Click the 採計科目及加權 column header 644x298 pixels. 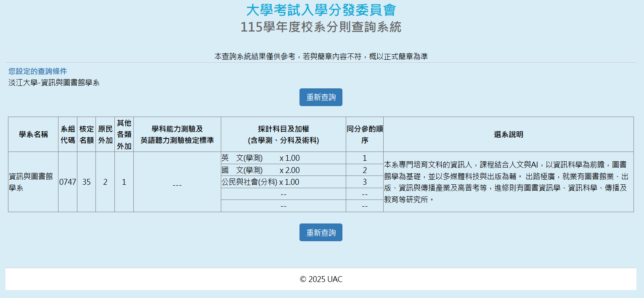(283, 135)
